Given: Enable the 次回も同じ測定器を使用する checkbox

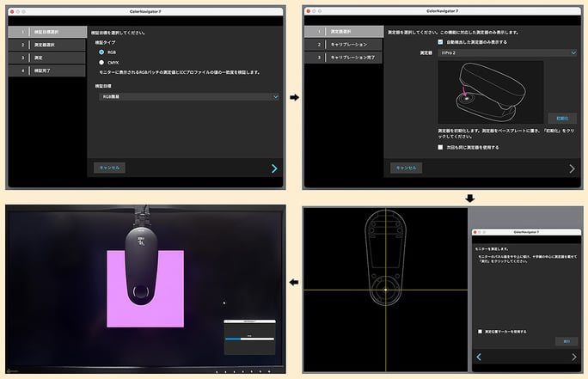Looking at the screenshot, I should click(440, 147).
